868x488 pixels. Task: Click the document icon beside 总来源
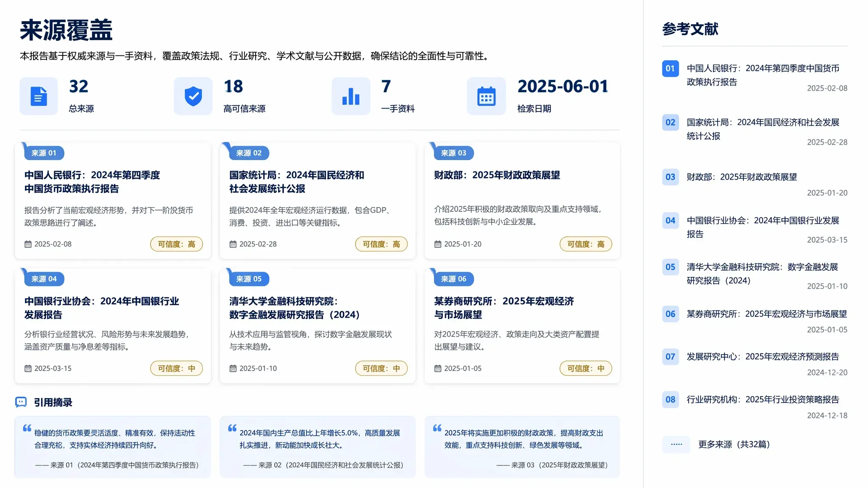[x=39, y=96]
